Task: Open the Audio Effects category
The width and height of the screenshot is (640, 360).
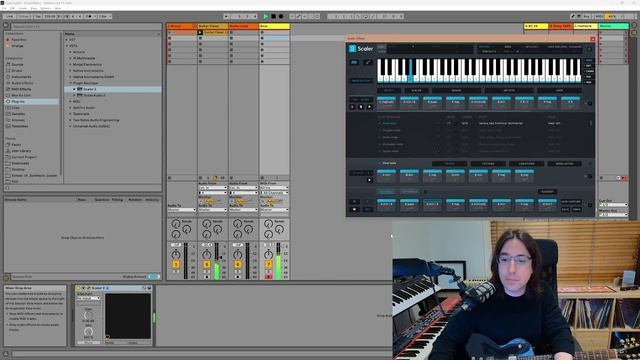Action: tap(22, 83)
